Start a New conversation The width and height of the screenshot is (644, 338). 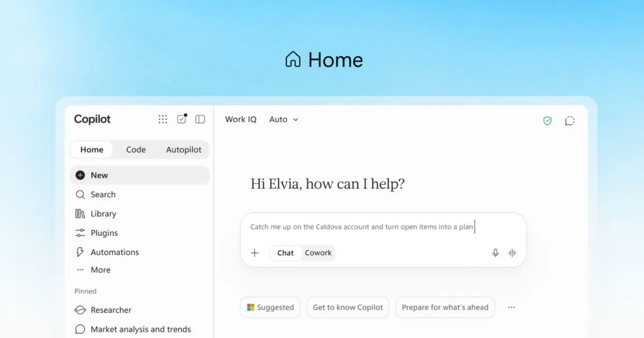[x=140, y=175]
